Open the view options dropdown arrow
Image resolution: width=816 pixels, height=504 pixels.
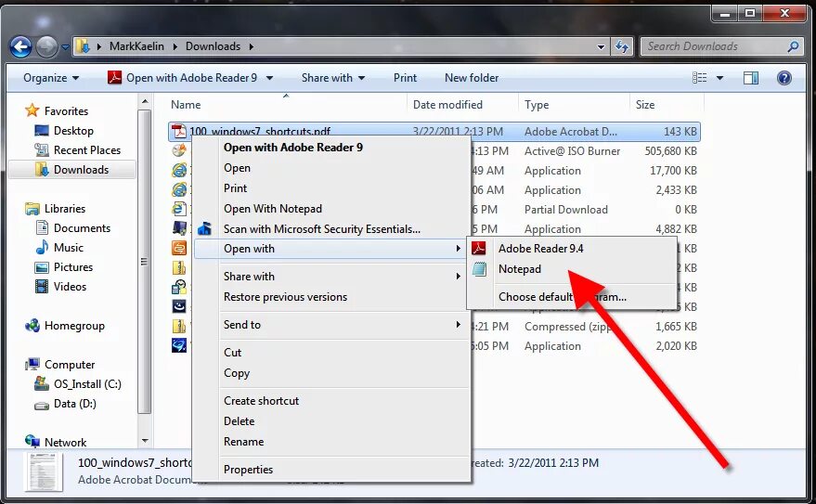click(x=719, y=78)
